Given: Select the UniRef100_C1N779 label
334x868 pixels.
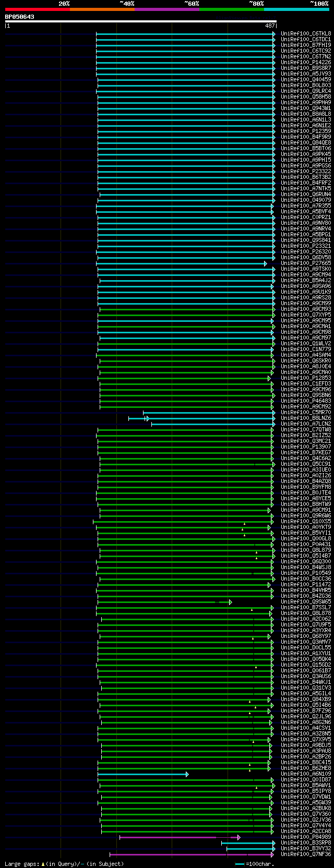Looking at the screenshot, I should point(306,349).
